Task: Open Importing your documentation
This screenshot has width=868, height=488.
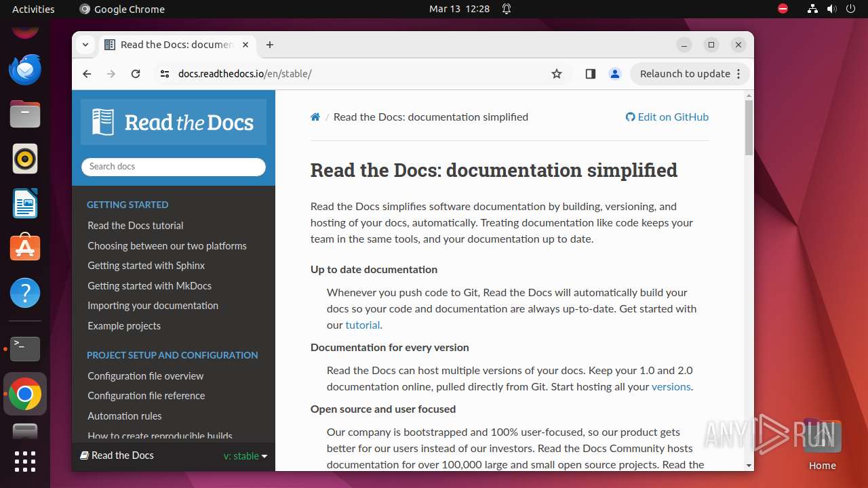Action: tap(153, 306)
